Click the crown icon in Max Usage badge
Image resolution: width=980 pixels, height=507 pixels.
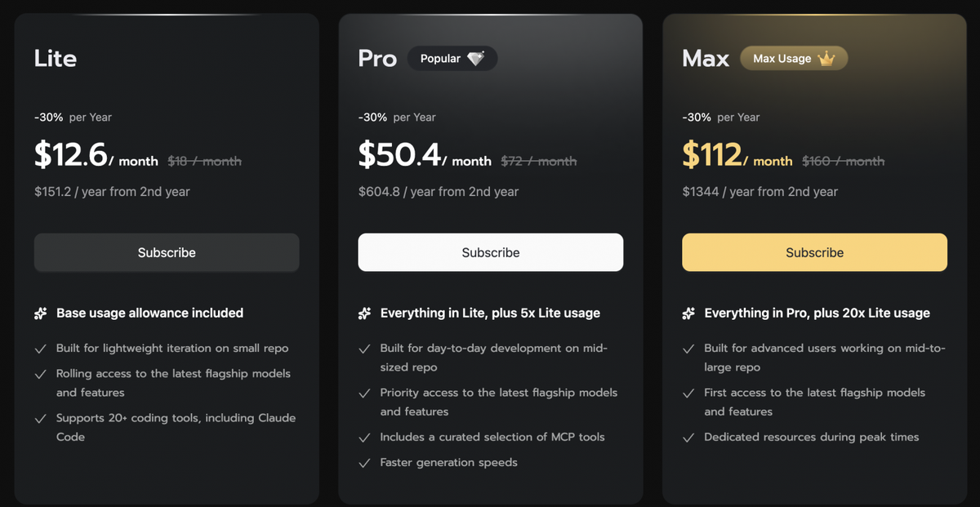pyautogui.click(x=826, y=59)
